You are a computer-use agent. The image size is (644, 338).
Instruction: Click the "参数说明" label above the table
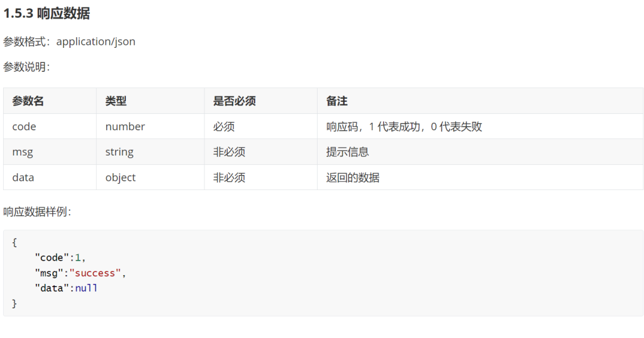pos(26,67)
